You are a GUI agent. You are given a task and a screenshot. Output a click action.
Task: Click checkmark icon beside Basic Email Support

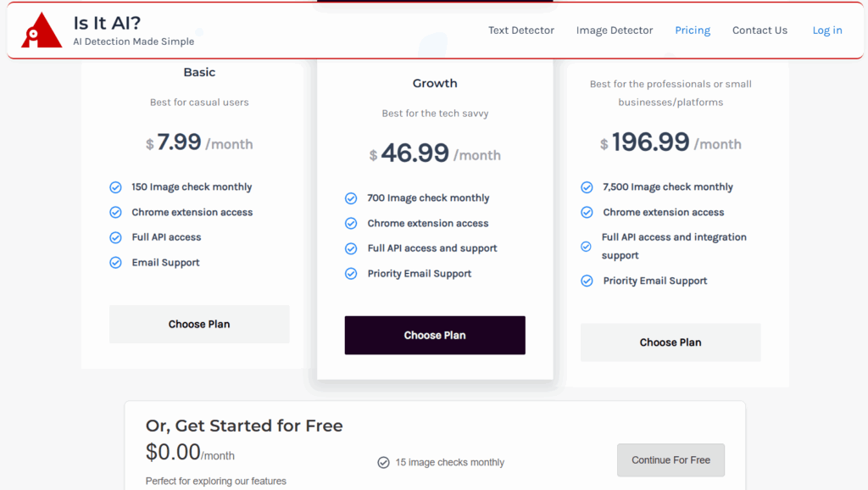click(115, 263)
